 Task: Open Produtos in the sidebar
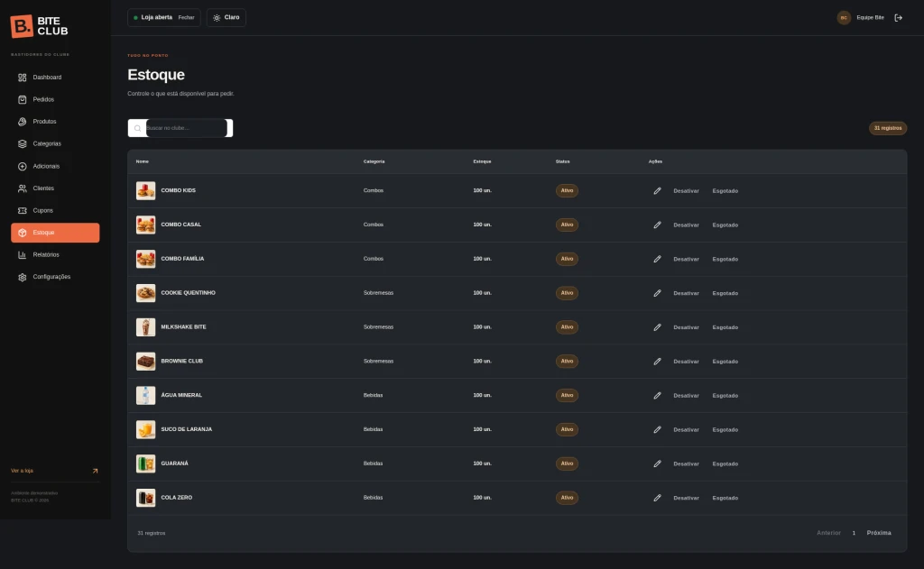tap(55, 122)
